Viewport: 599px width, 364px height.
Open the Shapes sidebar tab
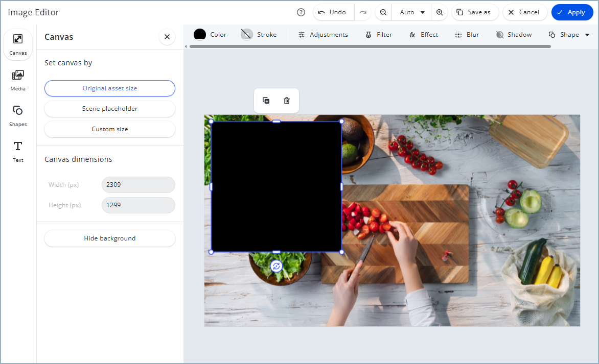pyautogui.click(x=18, y=115)
